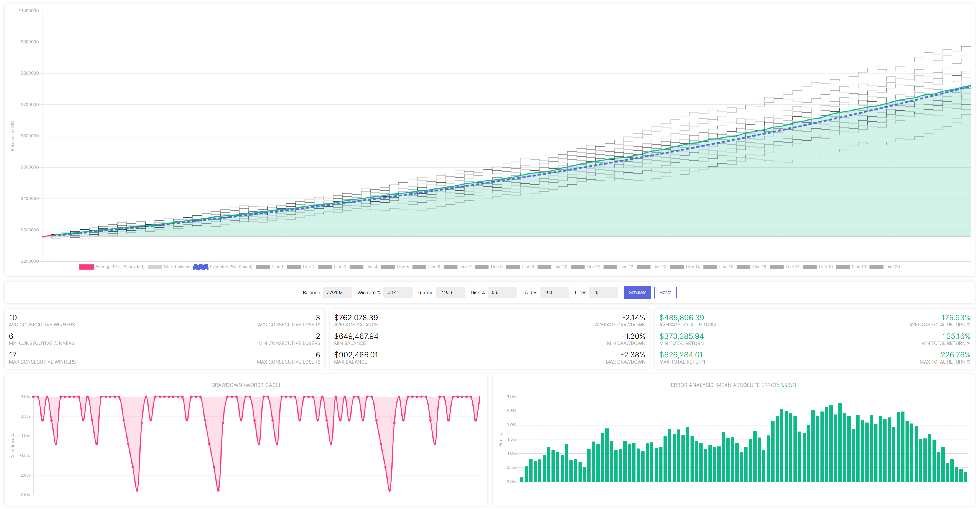Click the $1000000 y-axis tick label
Viewport: 980px width, 509px height.
[29, 11]
